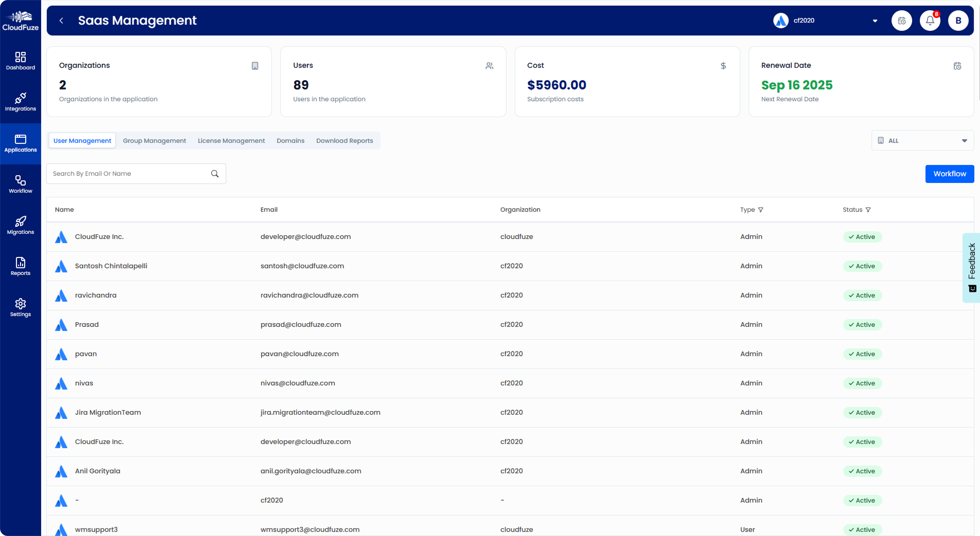
Task: Filter by Type column funnel icon
Action: [x=761, y=210]
